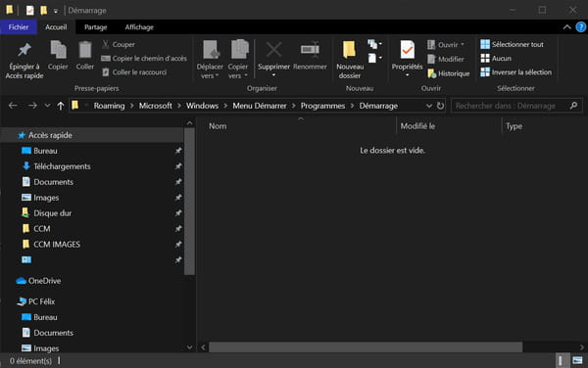Switch to the Accueil tab

pos(56,27)
